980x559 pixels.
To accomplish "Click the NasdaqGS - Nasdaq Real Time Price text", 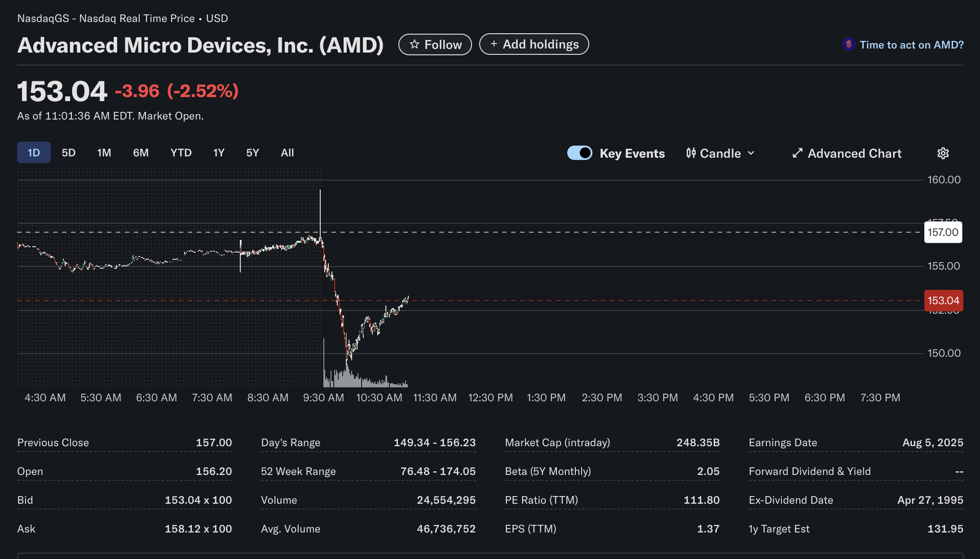I will click(106, 18).
